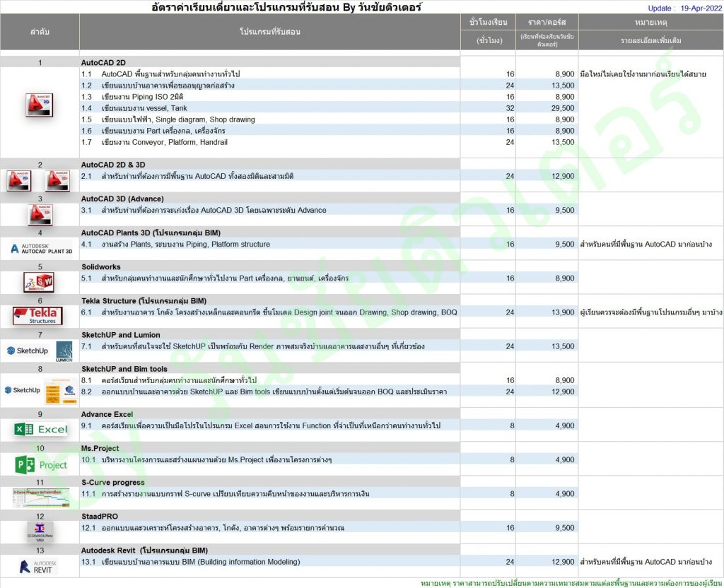This screenshot has width=724, height=588.
Task: Click the "โปรแกรมที่รับสอน" column header
Action: point(269,32)
